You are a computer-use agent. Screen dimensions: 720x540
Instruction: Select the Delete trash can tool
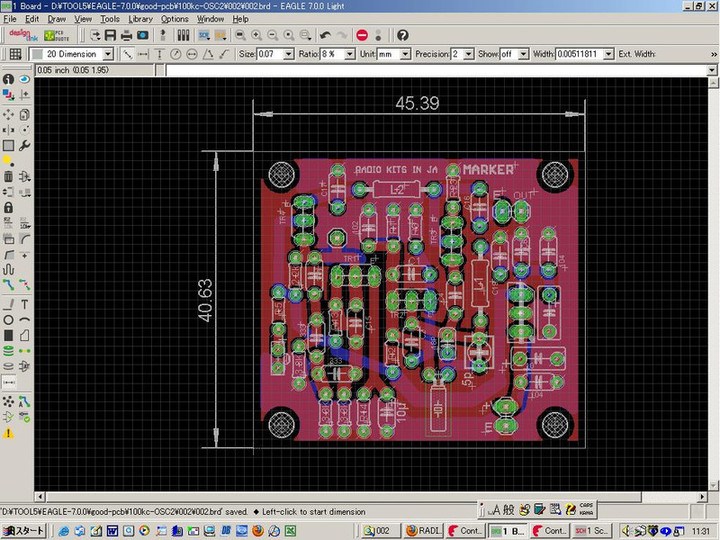8,176
